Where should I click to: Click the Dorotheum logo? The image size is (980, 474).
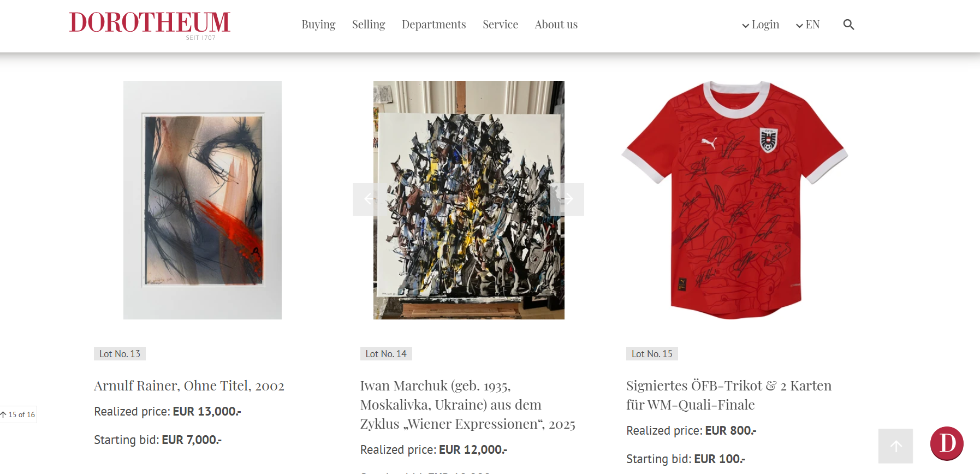point(150,25)
